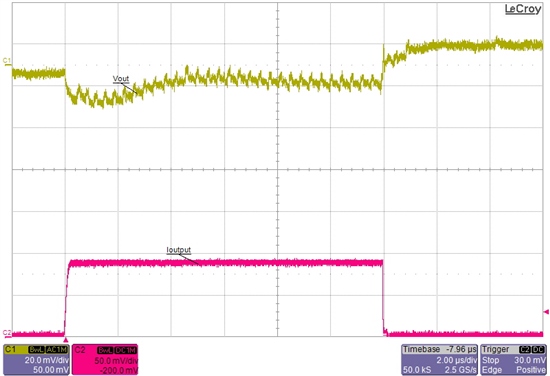The width and height of the screenshot is (550, 376).
Task: Click the trigger time marker below grid
Action: pyautogui.click(x=65, y=340)
